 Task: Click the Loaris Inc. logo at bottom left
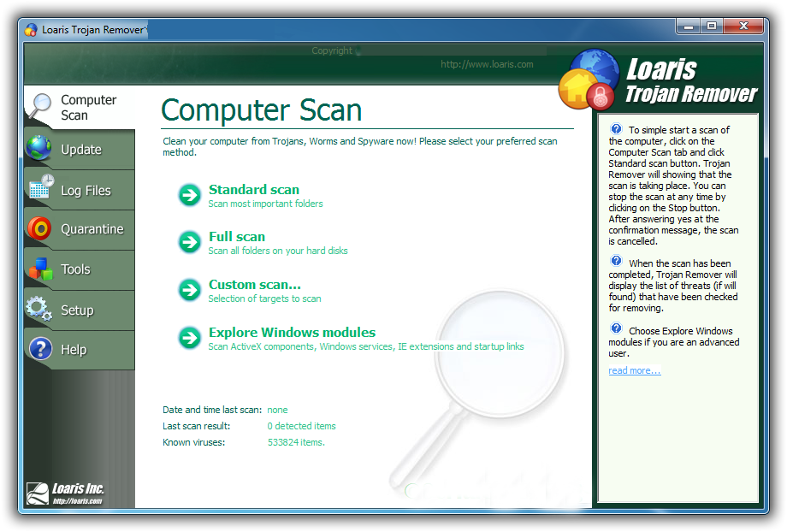(x=65, y=494)
